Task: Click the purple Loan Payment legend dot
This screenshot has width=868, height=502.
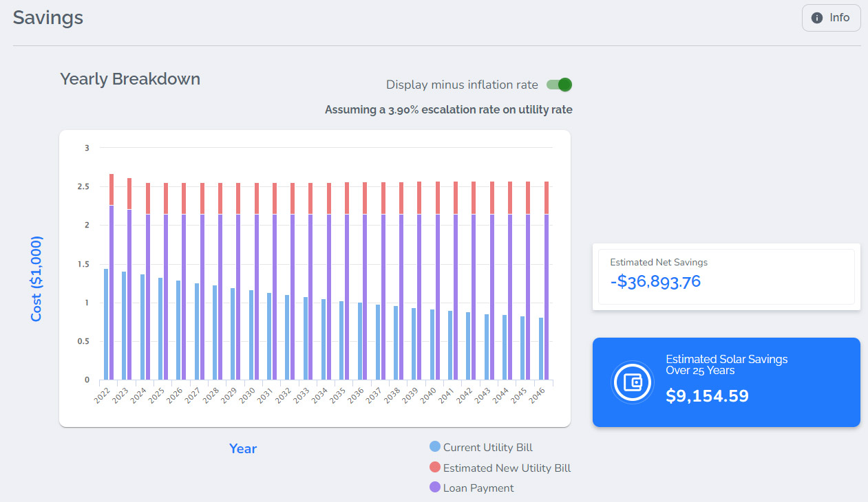Action: 434,488
